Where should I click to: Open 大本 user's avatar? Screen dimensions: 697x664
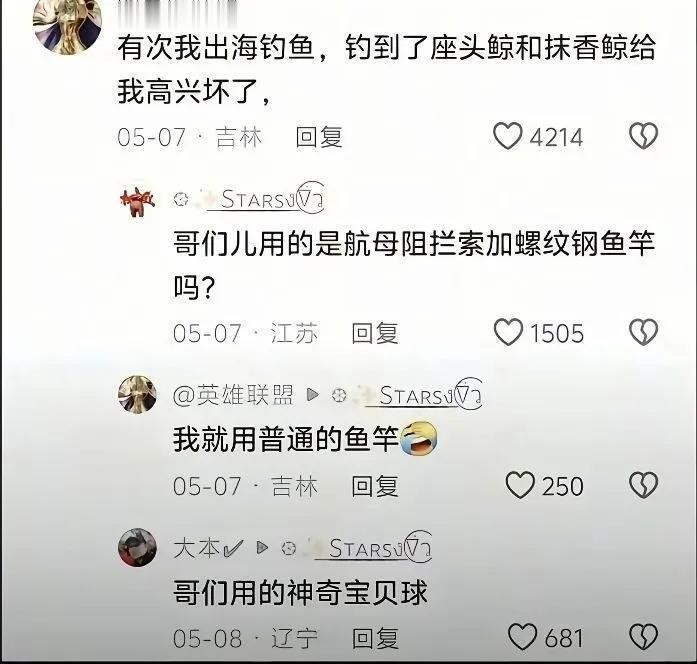pos(137,547)
